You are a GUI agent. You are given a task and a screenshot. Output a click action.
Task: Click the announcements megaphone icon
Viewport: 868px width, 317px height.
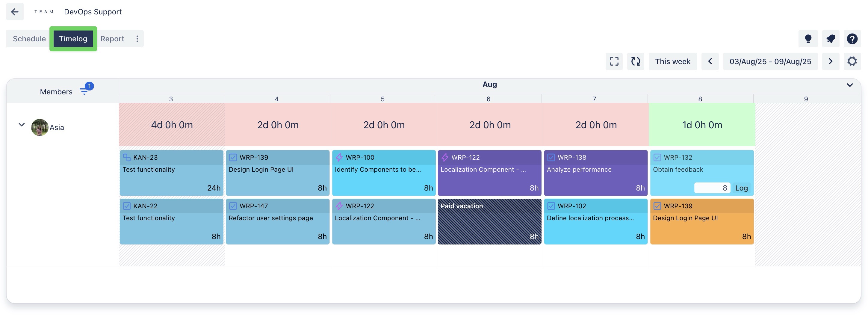point(830,39)
